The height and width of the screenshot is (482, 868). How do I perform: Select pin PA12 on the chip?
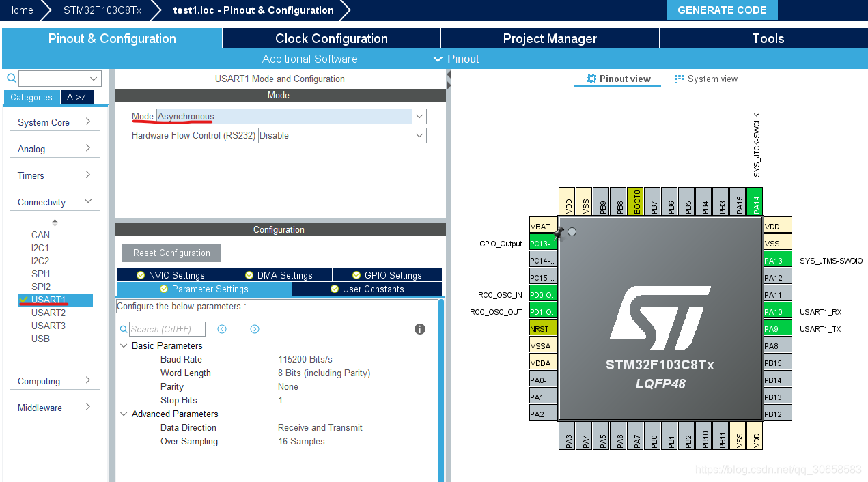click(778, 277)
